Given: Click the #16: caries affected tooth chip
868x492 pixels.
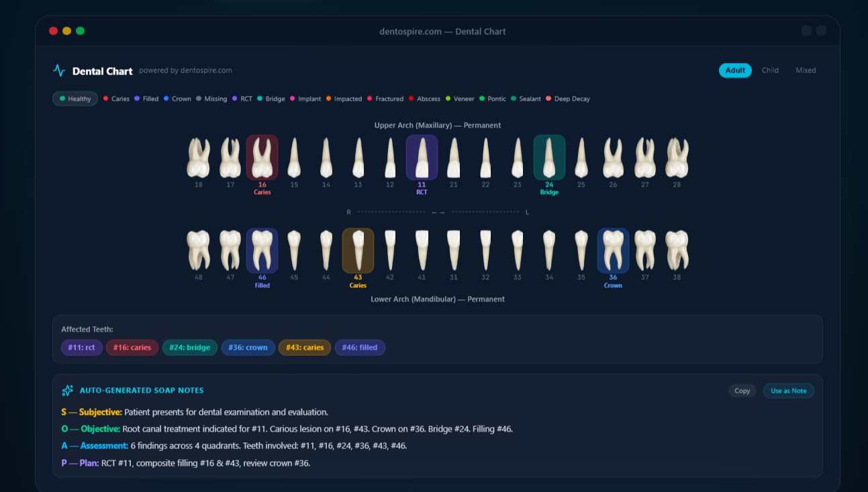Looking at the screenshot, I should [x=132, y=348].
